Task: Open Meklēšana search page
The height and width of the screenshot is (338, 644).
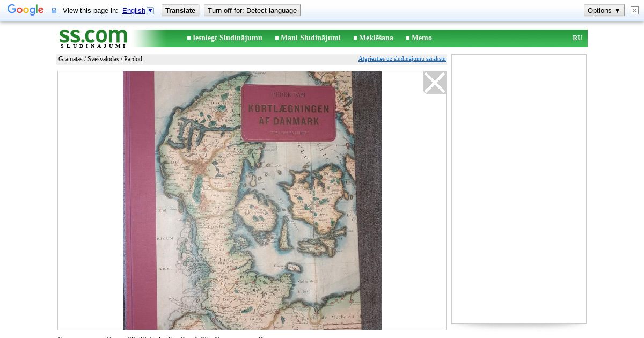Action: tap(376, 38)
